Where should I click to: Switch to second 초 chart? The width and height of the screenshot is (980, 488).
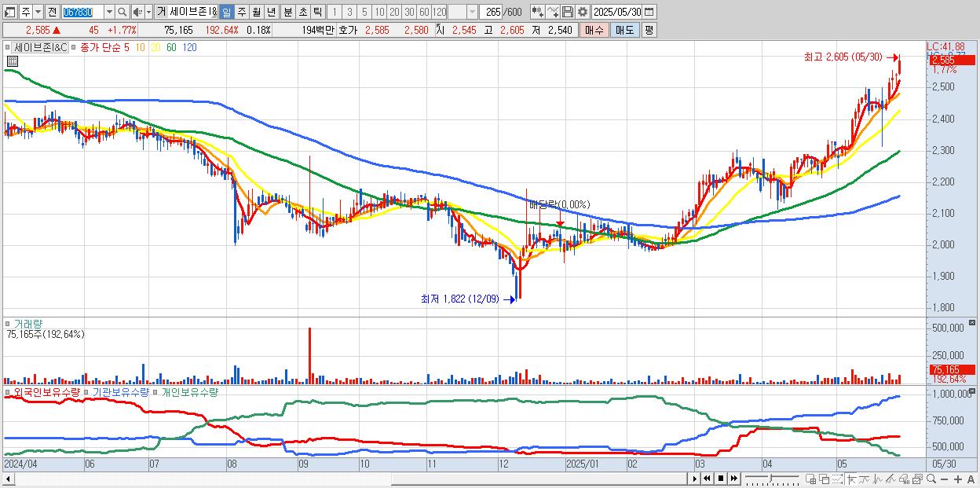(302, 12)
